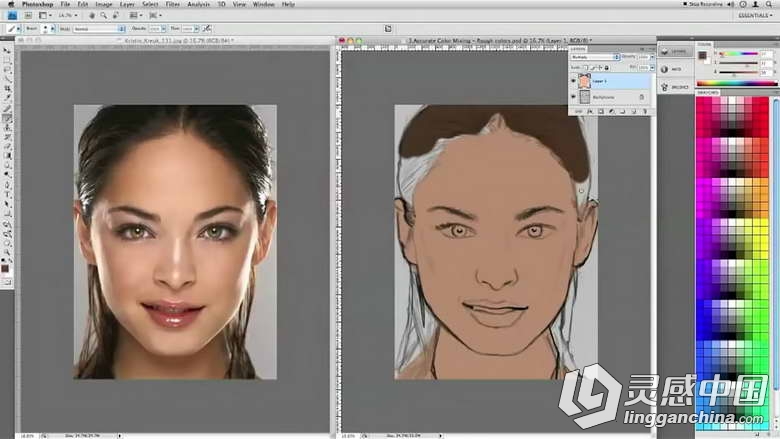Click link layers icon in Layers panel

click(579, 111)
